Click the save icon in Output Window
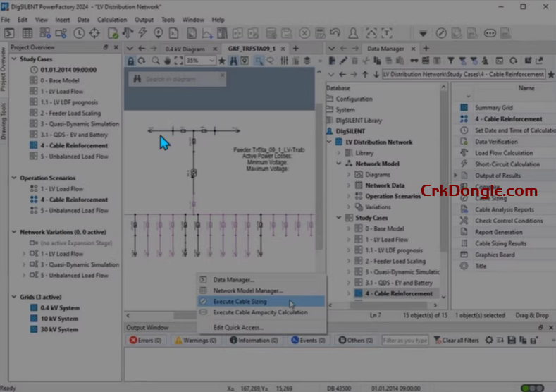This screenshot has width=556, height=392. click(512, 340)
